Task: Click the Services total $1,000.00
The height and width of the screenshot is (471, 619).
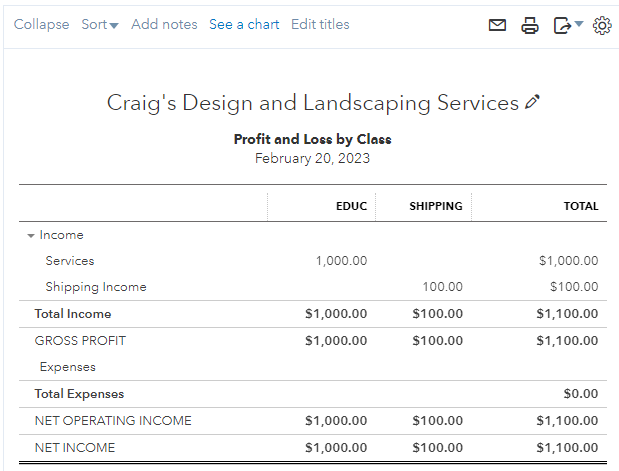Action: coord(568,261)
